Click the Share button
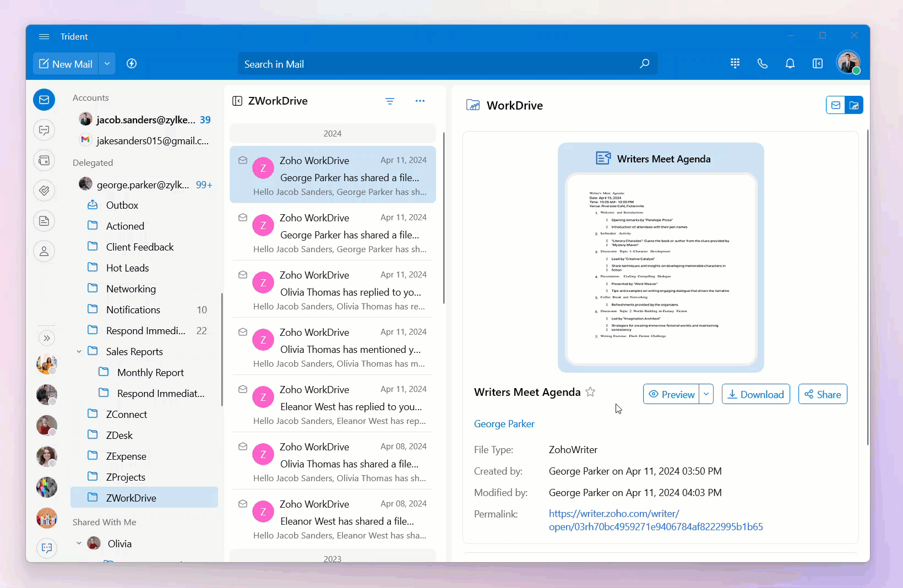Viewport: 903px width, 588px height. pyautogui.click(x=823, y=394)
